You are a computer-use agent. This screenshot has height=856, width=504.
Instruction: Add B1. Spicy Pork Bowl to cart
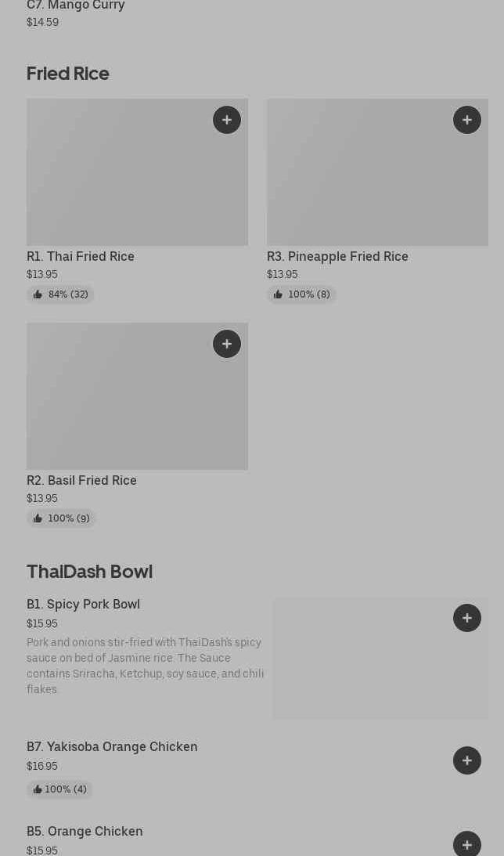pyautogui.click(x=467, y=618)
